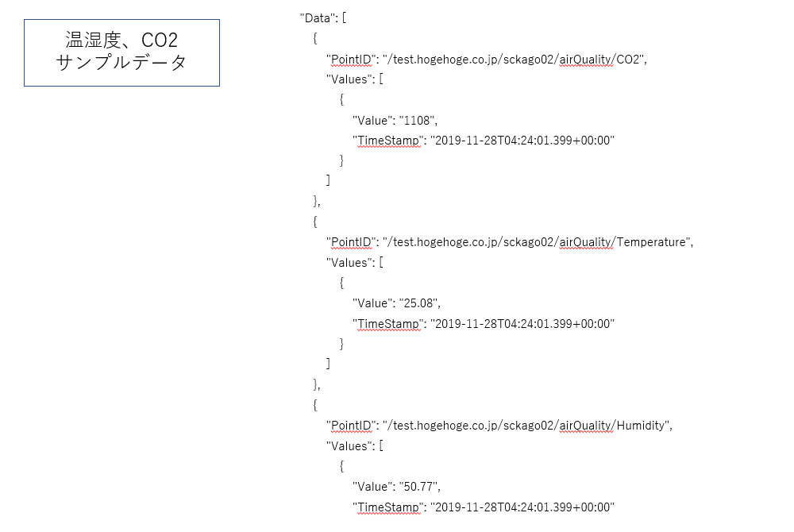Click the underlined airQuality word in the Temperature path

coord(586,242)
